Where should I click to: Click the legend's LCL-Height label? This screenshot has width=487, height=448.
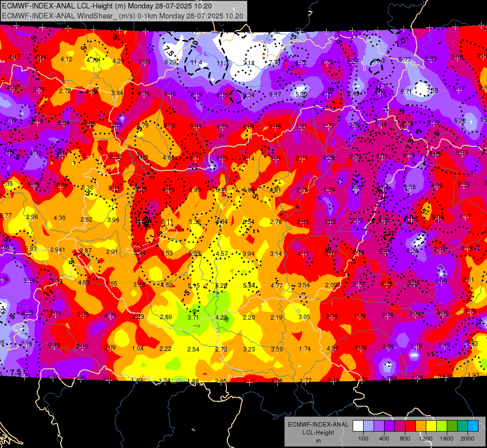[318, 433]
